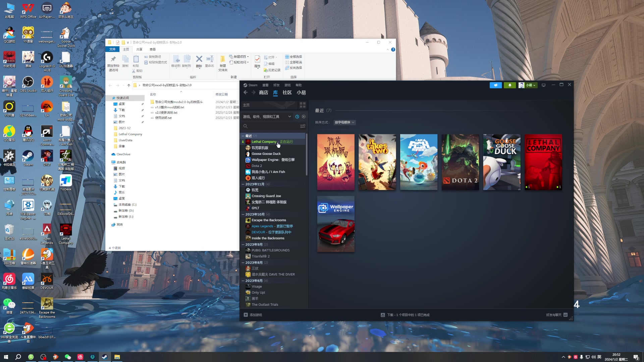
Task: Collapse the 2023年8月 group
Action: [243, 262]
